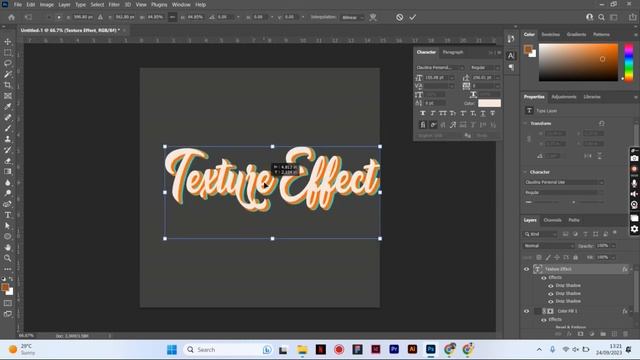
Task: Select the Eyedropper tool
Action: coord(8,107)
